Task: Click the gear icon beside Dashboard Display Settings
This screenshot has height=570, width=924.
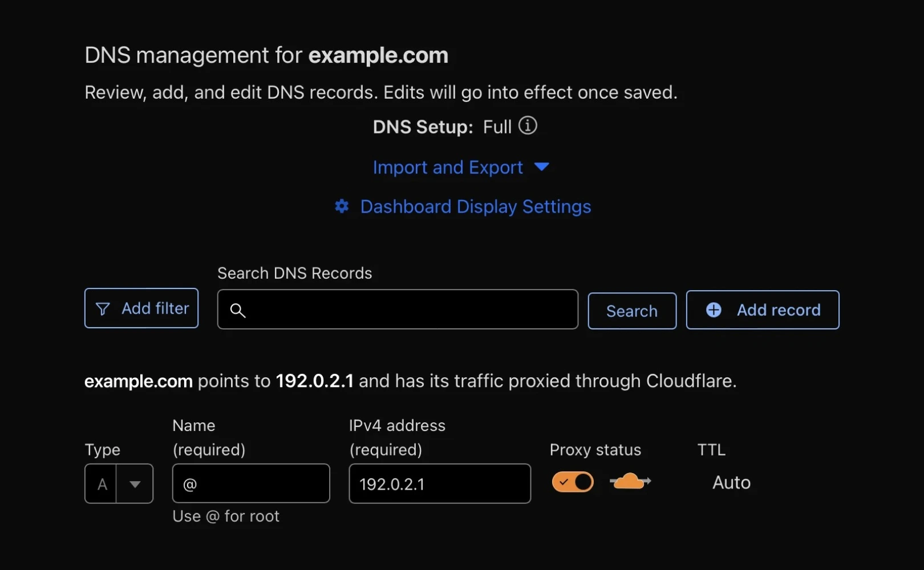Action: (342, 206)
